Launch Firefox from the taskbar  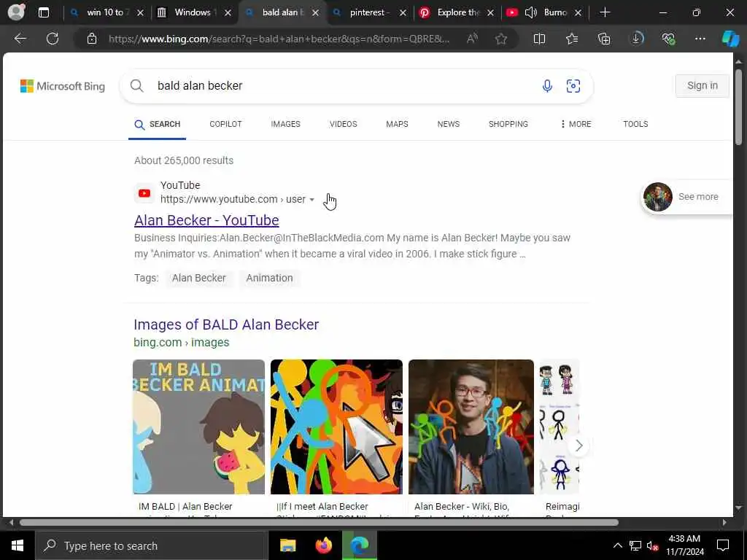[x=323, y=545]
